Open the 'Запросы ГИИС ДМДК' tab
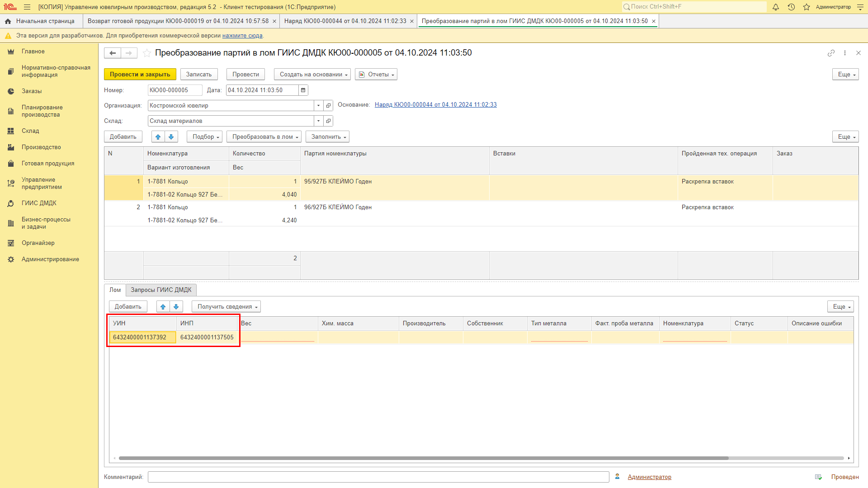 (x=161, y=290)
